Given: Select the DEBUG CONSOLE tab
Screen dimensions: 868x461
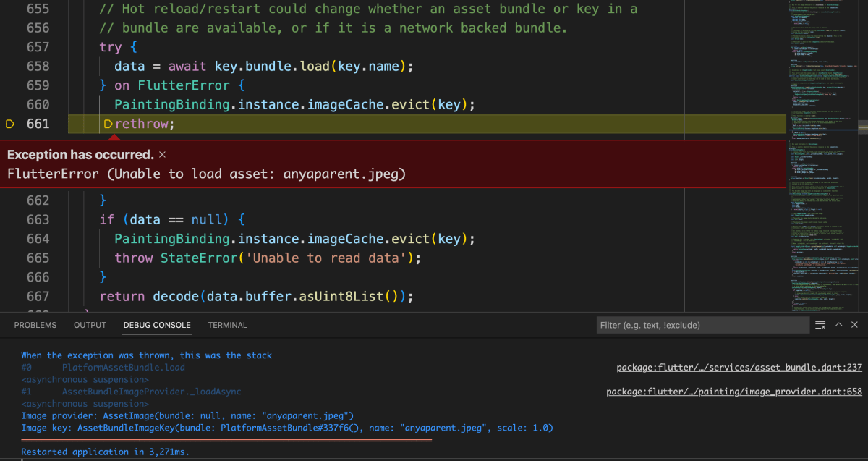Looking at the screenshot, I should click(157, 325).
